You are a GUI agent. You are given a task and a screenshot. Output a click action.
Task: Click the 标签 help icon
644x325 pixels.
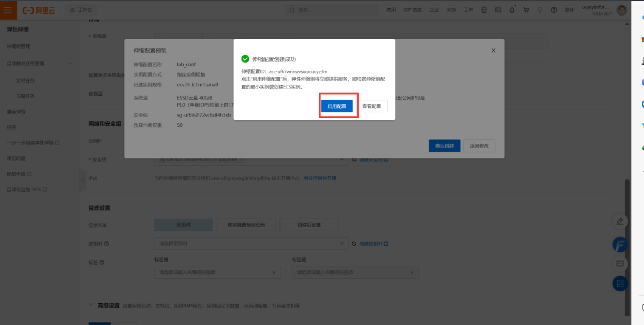[102, 262]
